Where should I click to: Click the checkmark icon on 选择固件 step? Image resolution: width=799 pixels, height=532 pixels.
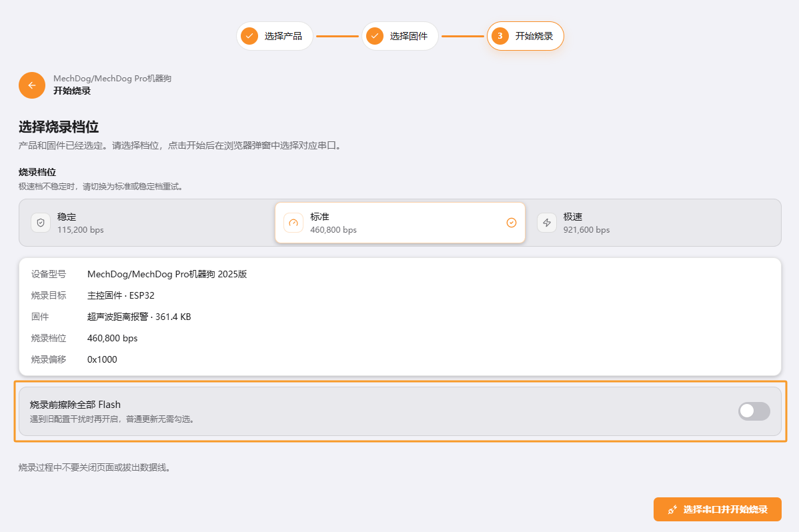point(375,36)
